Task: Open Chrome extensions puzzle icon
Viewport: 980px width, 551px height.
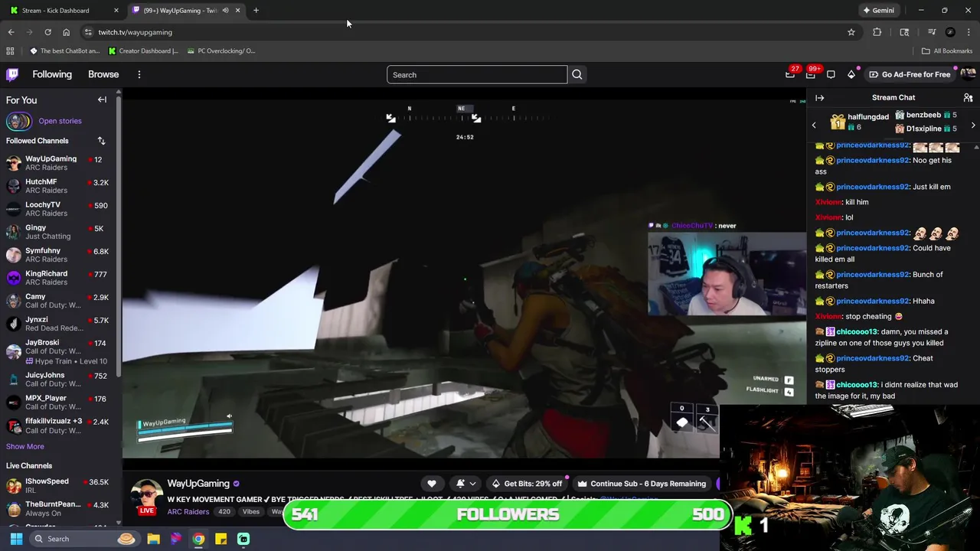Action: click(x=877, y=32)
